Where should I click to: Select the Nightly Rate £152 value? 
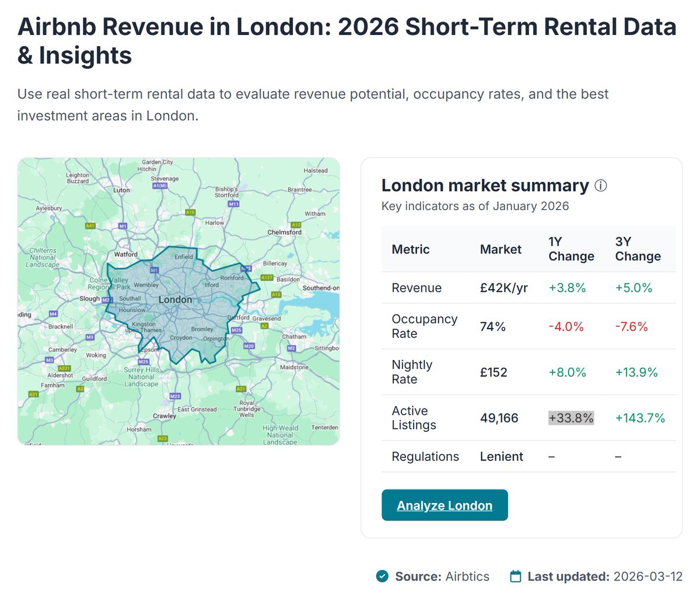coord(494,372)
